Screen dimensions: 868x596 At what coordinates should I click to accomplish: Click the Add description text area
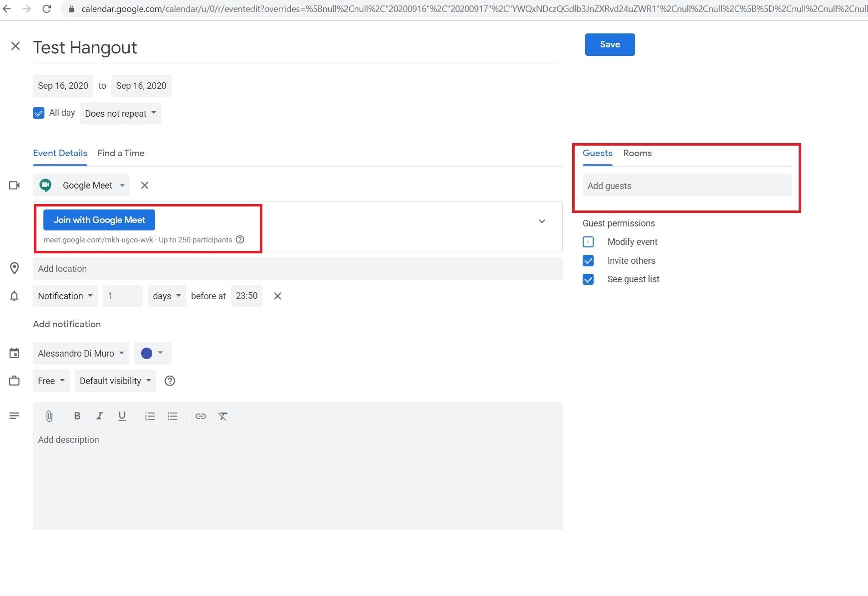(298, 479)
